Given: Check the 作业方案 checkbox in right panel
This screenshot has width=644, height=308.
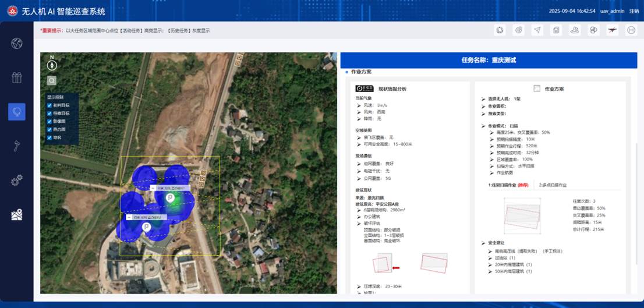Looking at the screenshot, I should click(x=537, y=88).
